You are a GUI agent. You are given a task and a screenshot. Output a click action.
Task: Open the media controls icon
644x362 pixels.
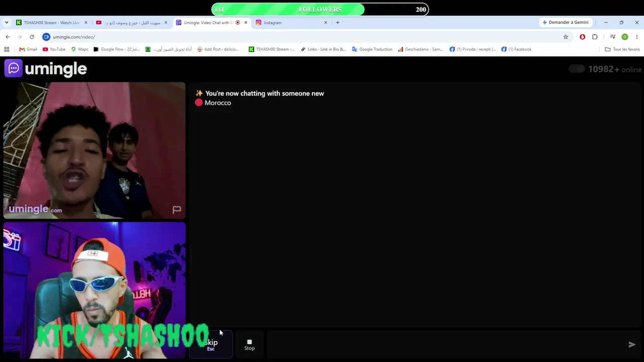click(612, 37)
